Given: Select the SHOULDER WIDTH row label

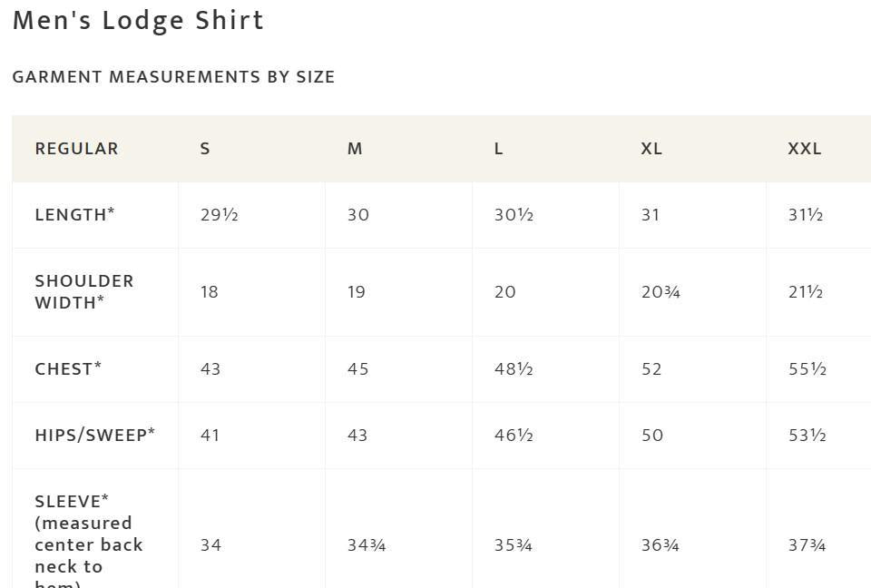Looking at the screenshot, I should coord(84,292).
